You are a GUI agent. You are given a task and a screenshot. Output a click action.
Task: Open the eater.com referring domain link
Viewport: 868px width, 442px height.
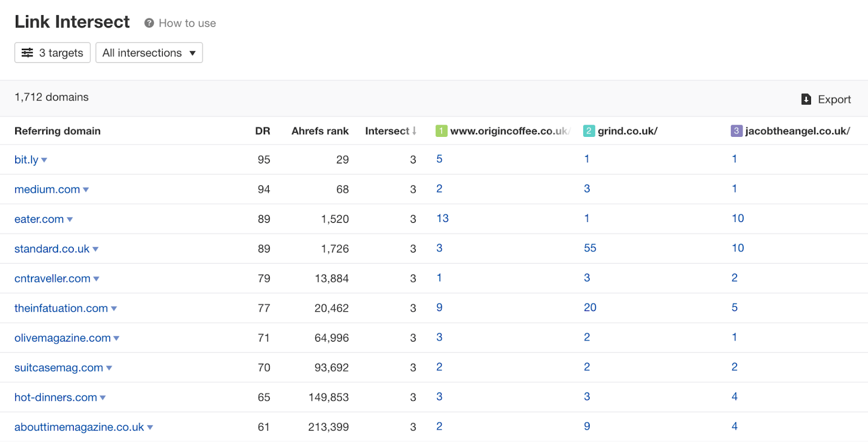click(39, 219)
